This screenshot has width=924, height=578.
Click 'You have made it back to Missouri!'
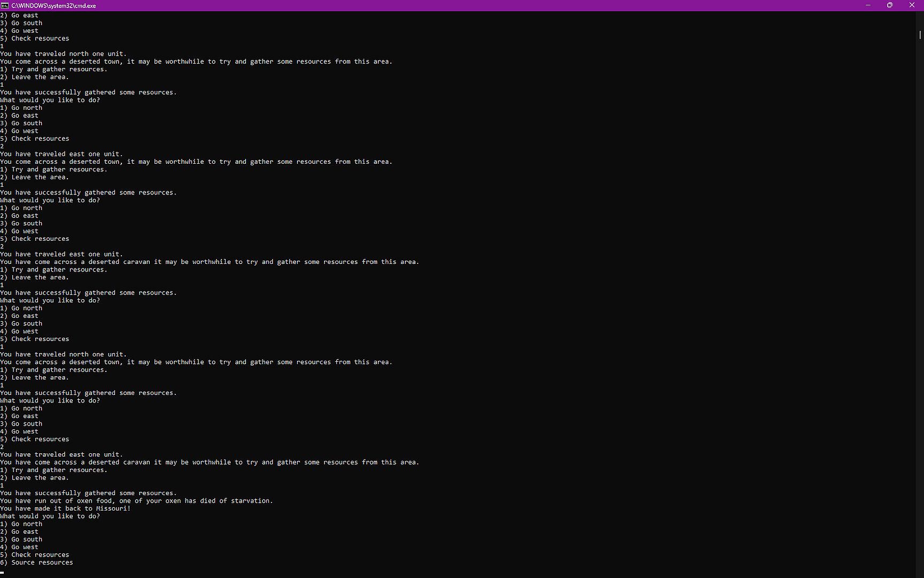coord(65,508)
